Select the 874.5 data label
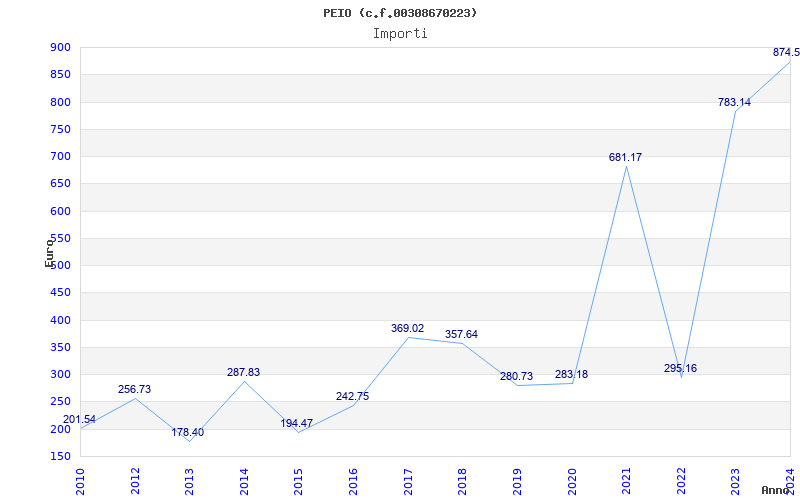This screenshot has height=500, width=800. click(786, 53)
